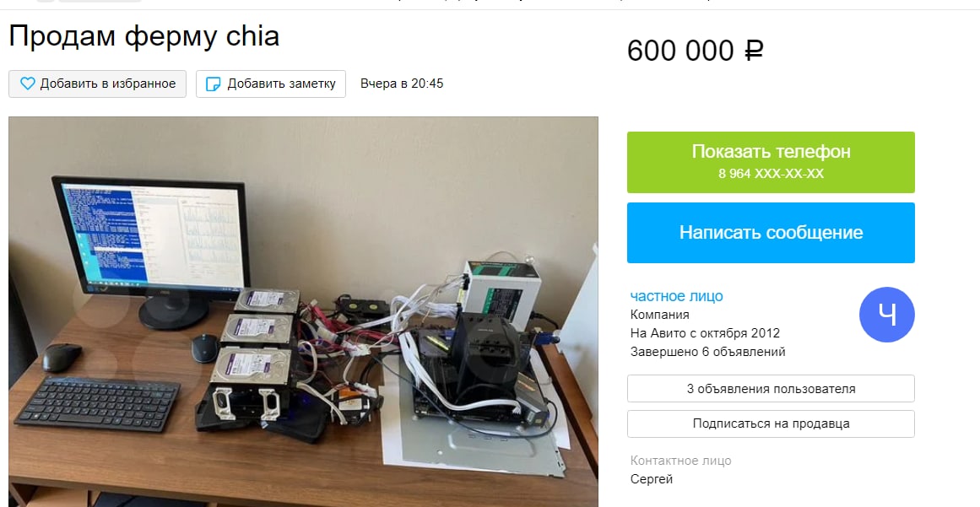Click the 600 000 price figure
This screenshot has height=507, width=980.
[680, 51]
